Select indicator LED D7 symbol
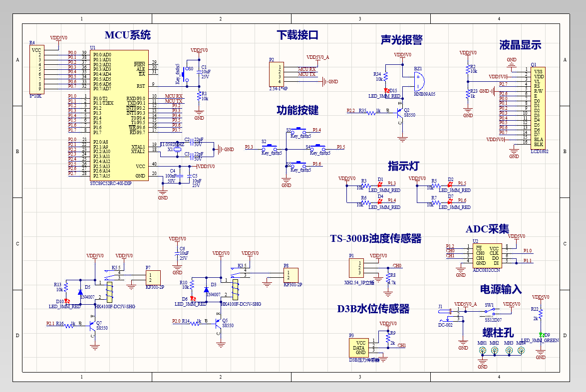This screenshot has width=586, height=392. (x=450, y=202)
